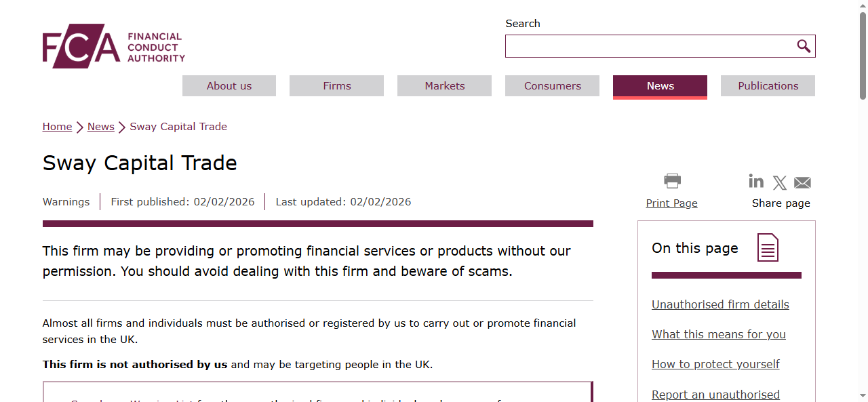Return to Home via the breadcrumb

pos(57,126)
